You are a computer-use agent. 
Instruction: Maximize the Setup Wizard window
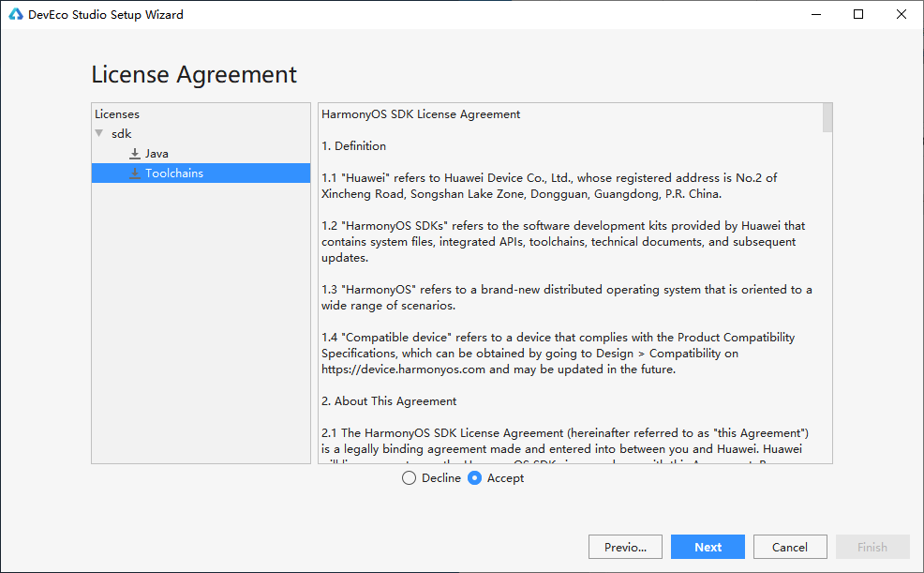pos(858,14)
